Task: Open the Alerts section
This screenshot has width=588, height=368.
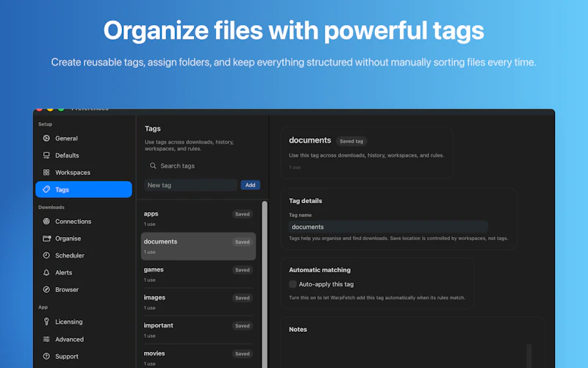Action: click(84, 272)
